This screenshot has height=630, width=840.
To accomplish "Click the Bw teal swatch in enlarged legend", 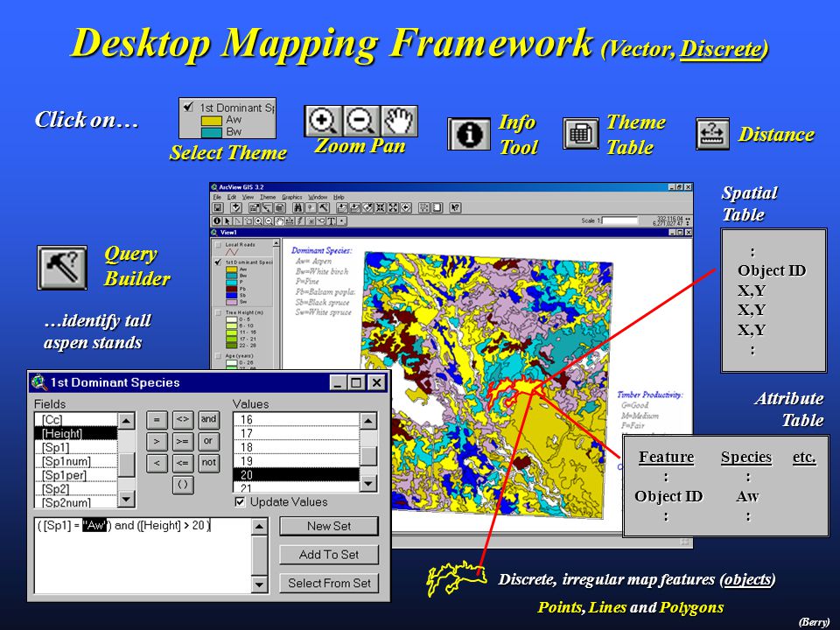I will pyautogui.click(x=211, y=132).
